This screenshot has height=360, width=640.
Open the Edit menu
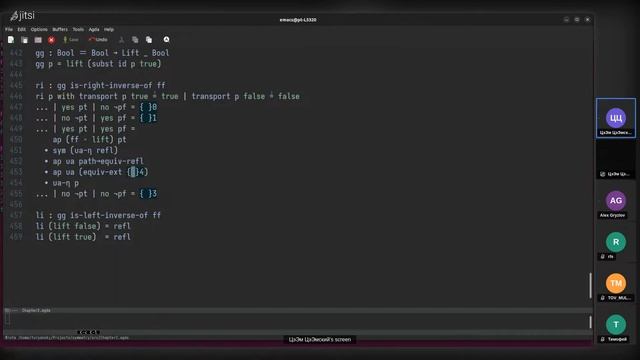21,29
